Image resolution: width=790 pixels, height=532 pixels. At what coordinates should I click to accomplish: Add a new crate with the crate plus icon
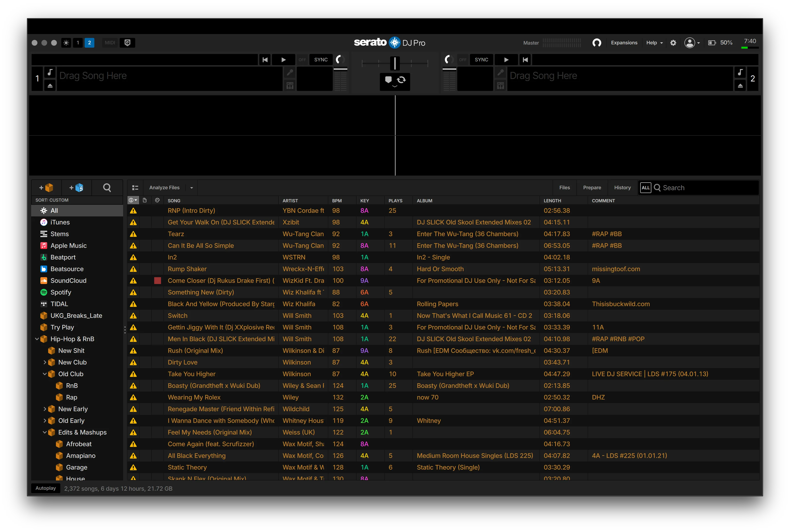[x=46, y=188]
